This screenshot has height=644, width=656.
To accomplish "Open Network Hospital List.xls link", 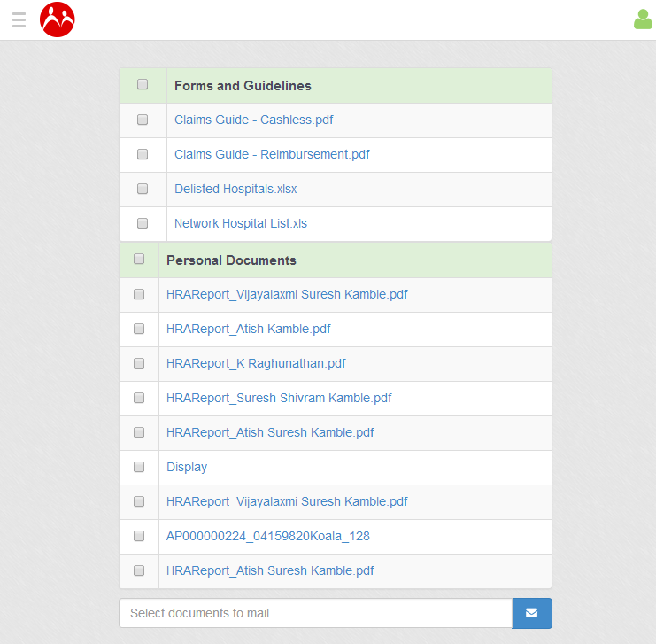I will [241, 223].
